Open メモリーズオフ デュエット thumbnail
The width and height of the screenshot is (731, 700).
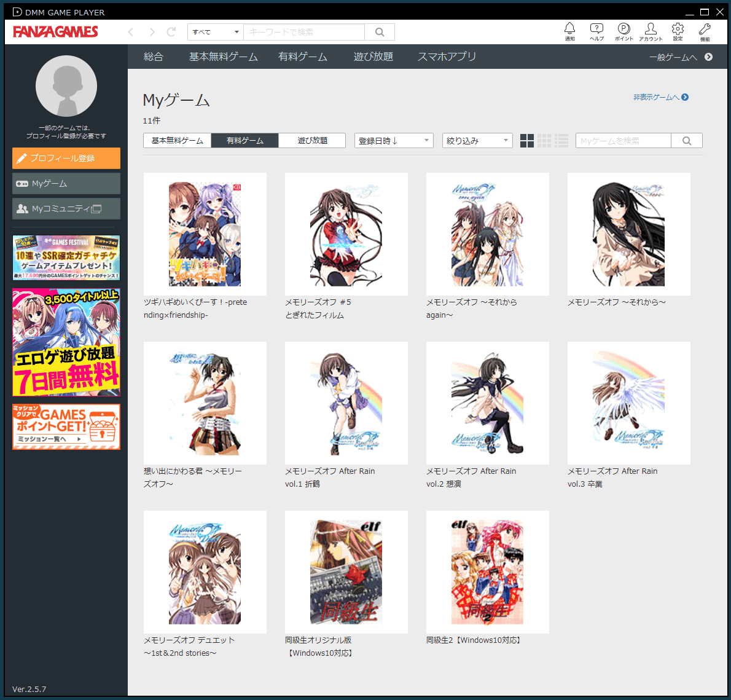205,572
